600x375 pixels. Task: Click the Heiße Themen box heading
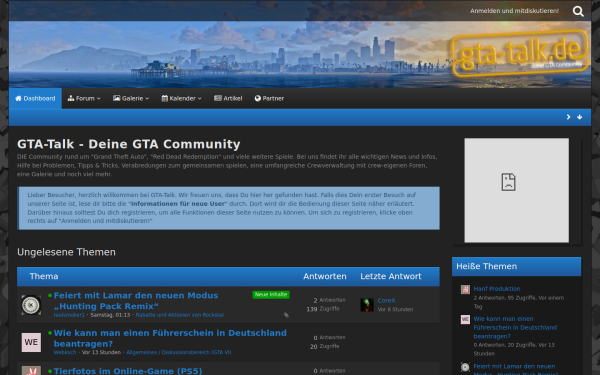486,266
